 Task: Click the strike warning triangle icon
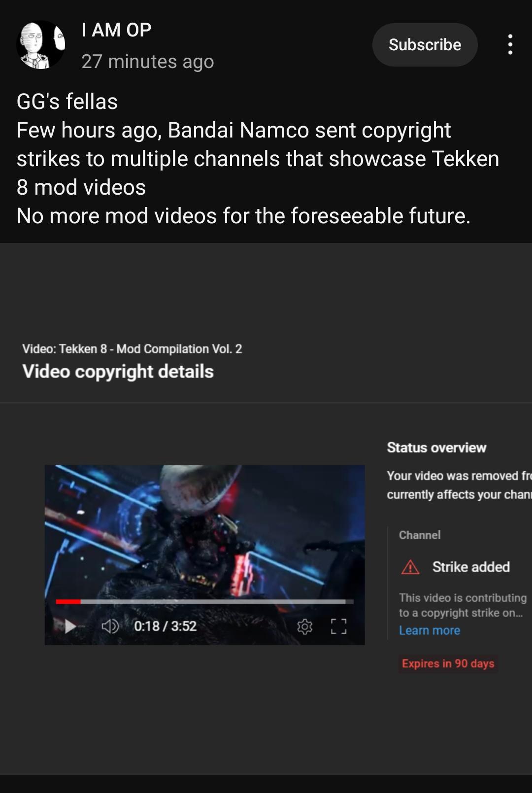coord(410,567)
